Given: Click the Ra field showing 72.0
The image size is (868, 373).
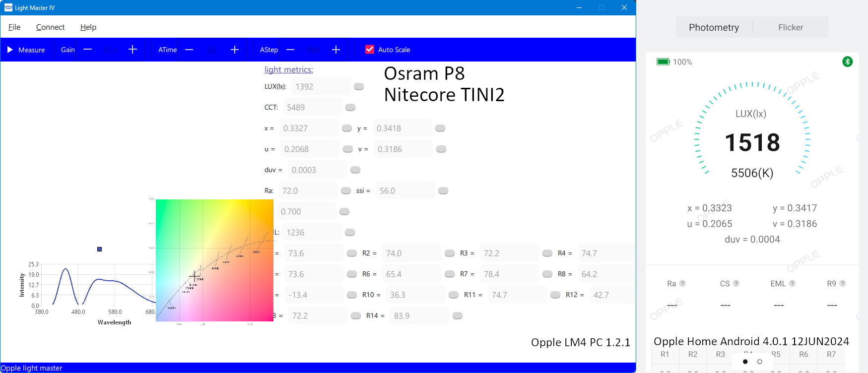Looking at the screenshot, I should [x=308, y=190].
